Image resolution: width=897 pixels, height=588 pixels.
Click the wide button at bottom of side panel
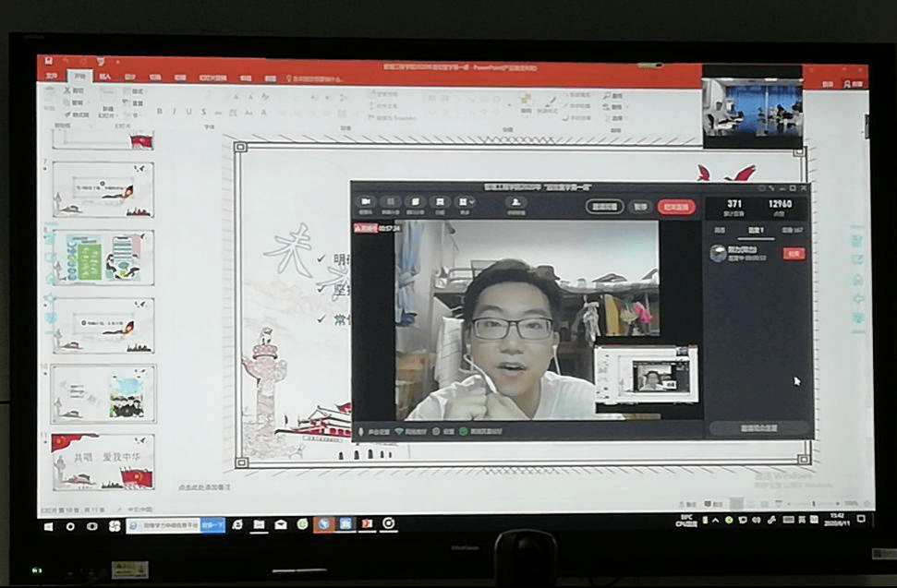(x=759, y=428)
